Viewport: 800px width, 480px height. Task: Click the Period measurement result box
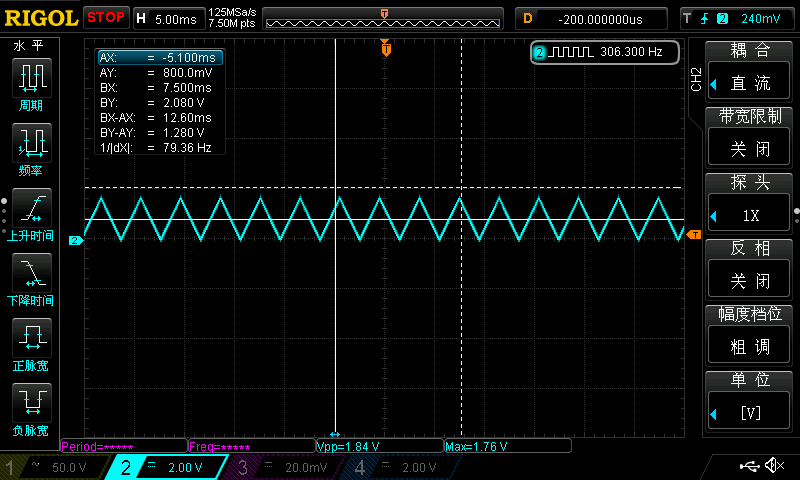point(124,446)
